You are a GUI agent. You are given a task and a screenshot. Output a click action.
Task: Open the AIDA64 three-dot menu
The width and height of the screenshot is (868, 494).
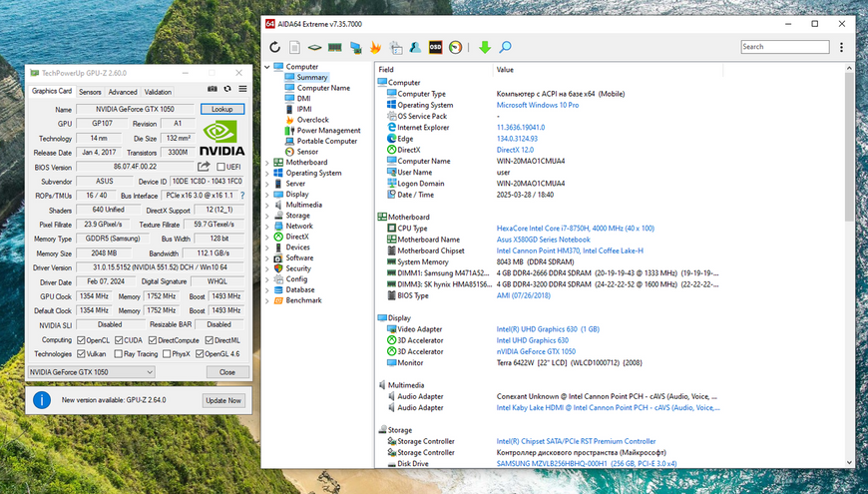(x=841, y=48)
